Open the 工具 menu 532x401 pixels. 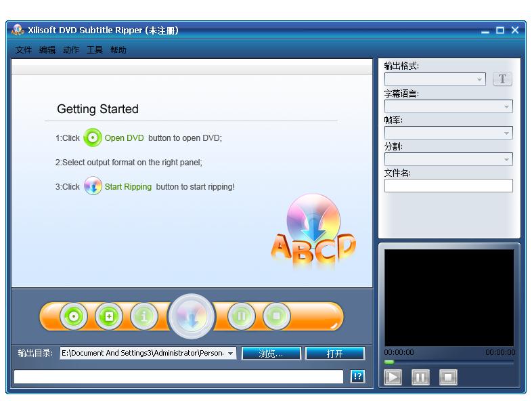pyautogui.click(x=95, y=50)
